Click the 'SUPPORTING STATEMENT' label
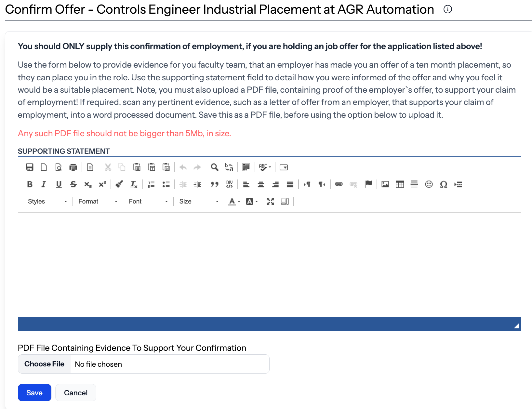Screen dimensions: 532x409 pyautogui.click(x=64, y=151)
